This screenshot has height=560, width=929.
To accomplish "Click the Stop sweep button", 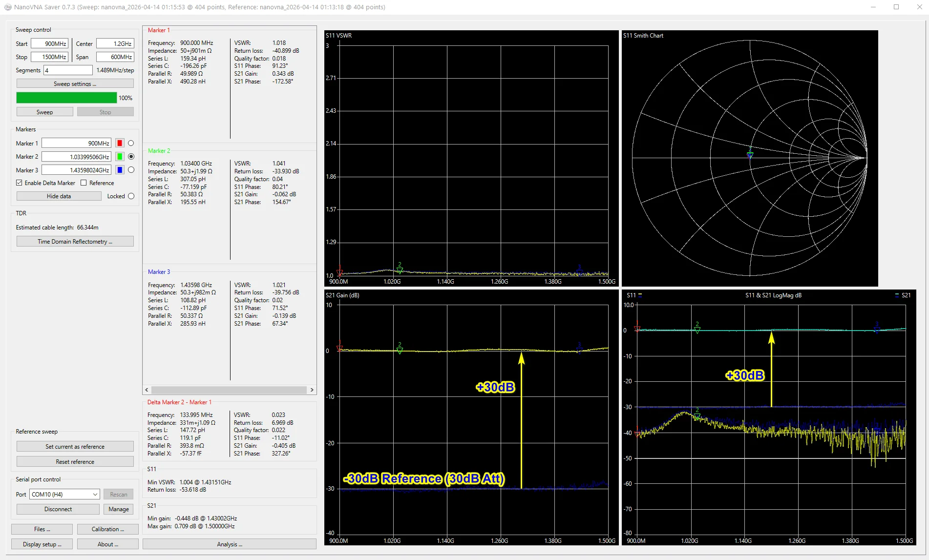I will click(106, 112).
